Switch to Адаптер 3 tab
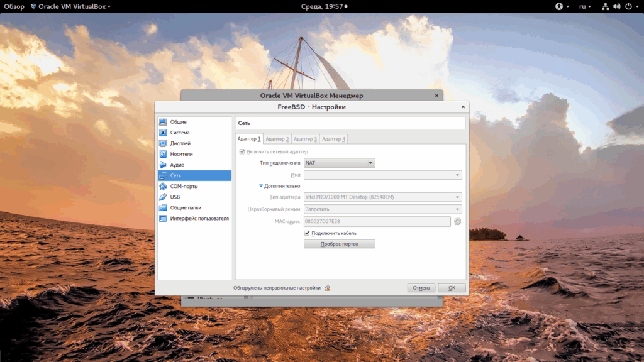 tap(305, 139)
